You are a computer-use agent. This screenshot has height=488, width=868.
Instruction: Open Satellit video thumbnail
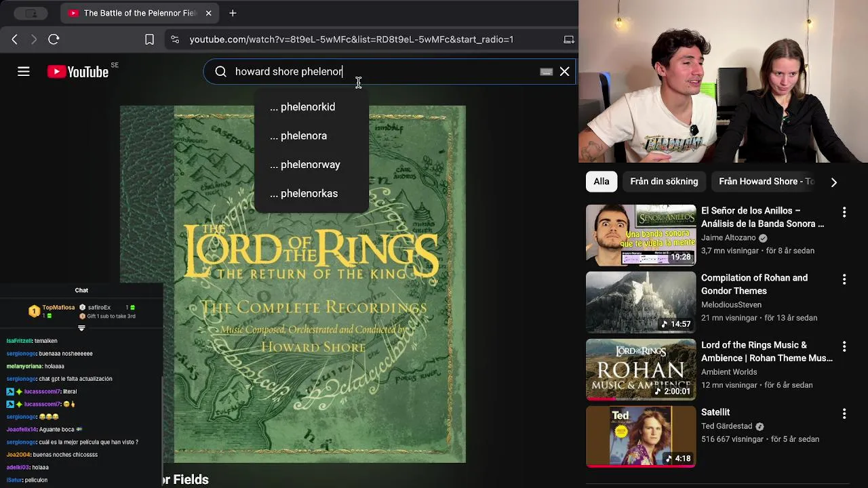tap(641, 436)
